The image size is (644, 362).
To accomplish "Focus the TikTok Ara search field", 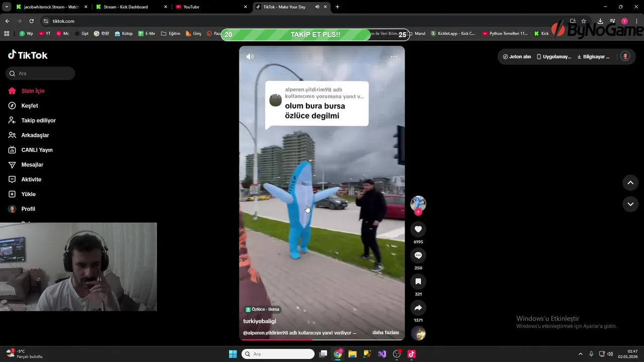I will click(40, 73).
